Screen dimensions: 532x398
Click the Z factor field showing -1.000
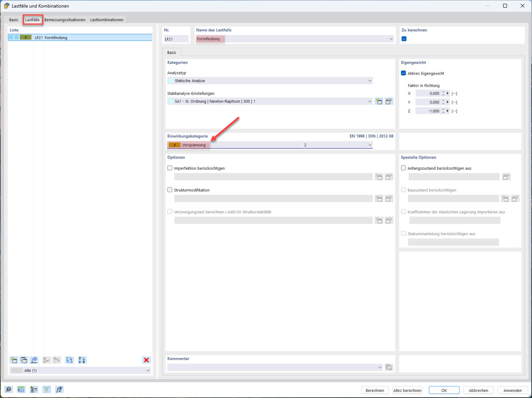point(428,111)
